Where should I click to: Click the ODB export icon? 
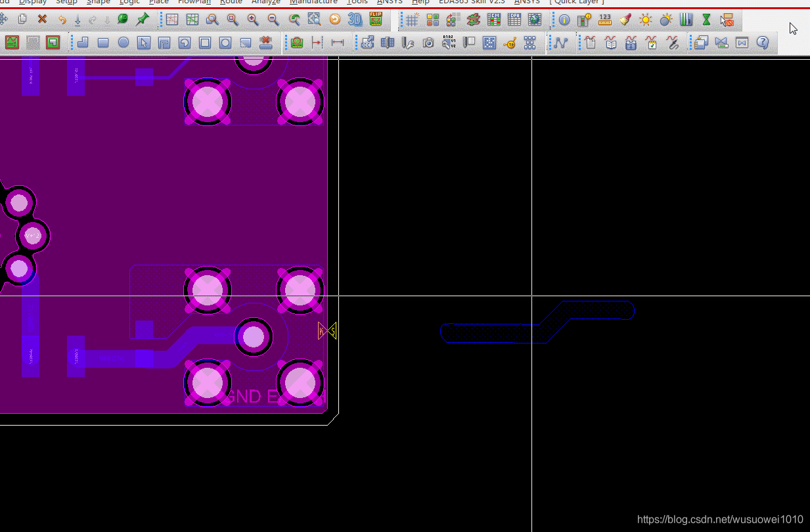367,43
